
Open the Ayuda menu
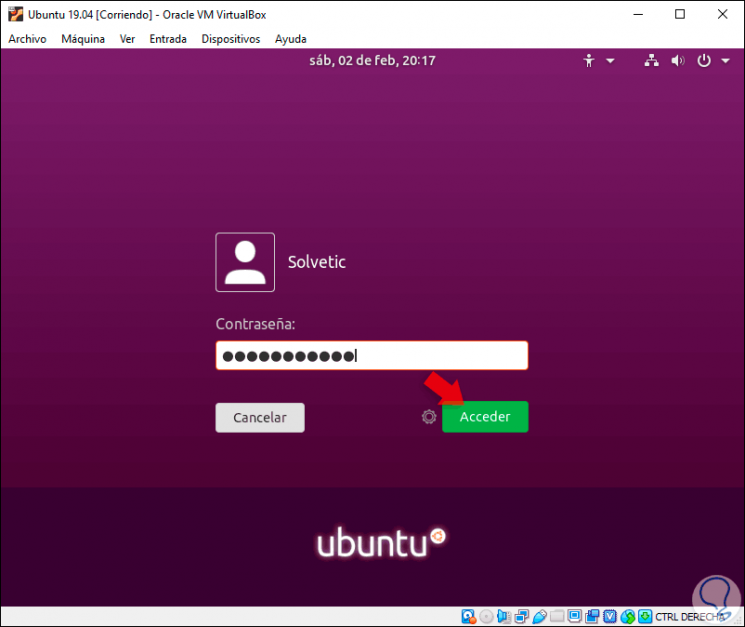[x=291, y=39]
